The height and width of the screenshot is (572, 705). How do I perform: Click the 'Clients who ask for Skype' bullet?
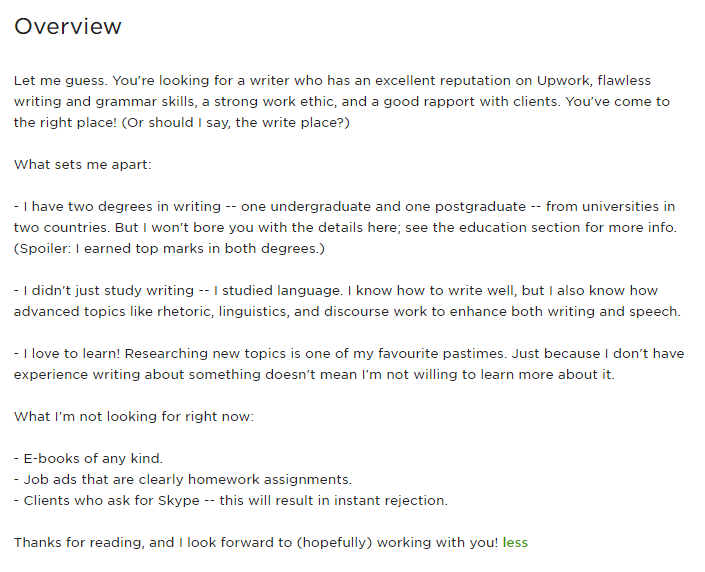[x=231, y=500]
